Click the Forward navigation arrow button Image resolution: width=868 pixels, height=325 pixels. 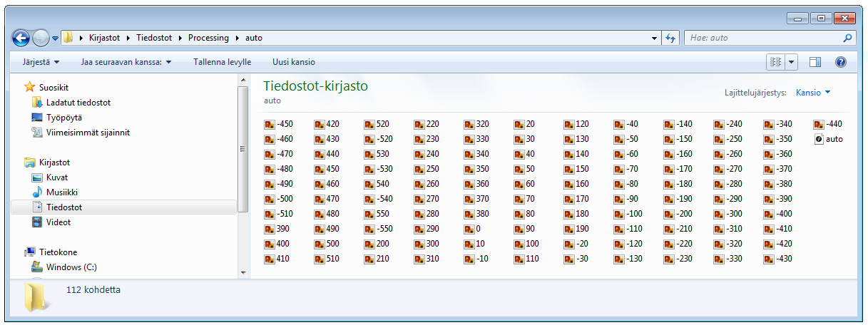click(x=41, y=38)
